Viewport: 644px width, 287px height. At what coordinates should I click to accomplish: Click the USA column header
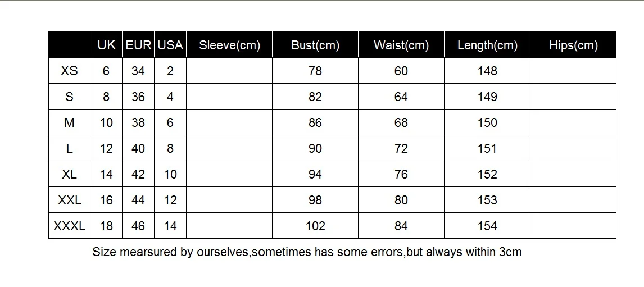170,45
